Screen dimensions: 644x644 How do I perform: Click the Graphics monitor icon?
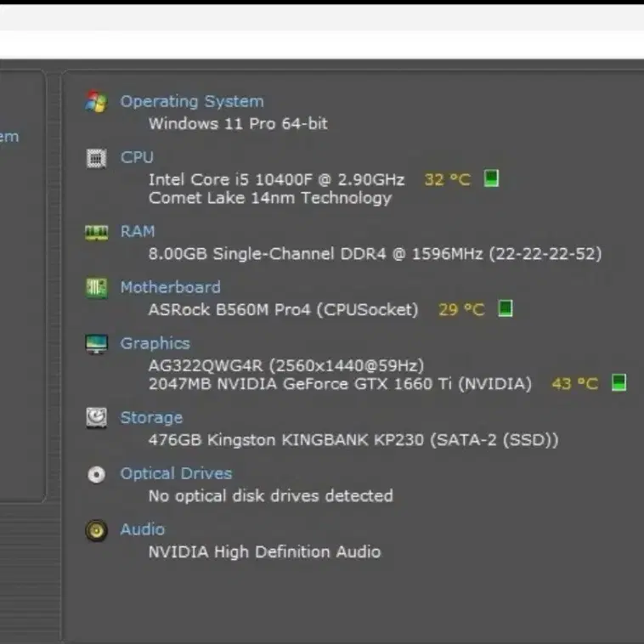[97, 344]
